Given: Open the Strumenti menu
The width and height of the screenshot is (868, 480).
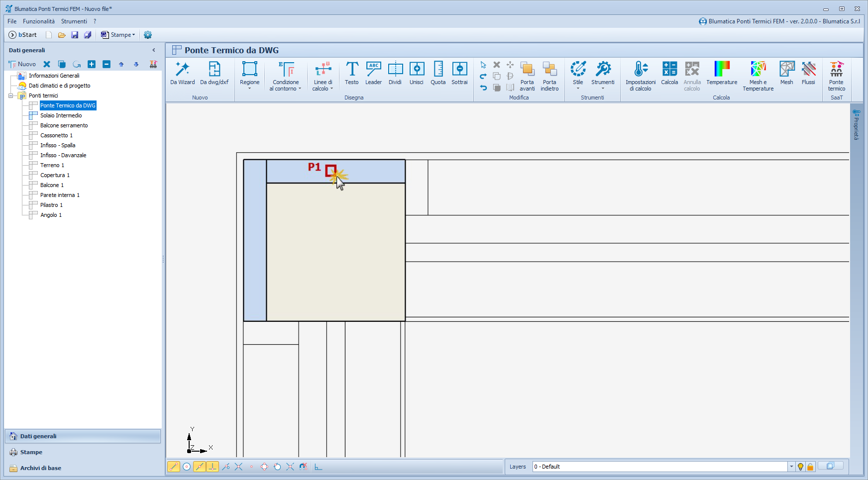Looking at the screenshot, I should coord(74,21).
